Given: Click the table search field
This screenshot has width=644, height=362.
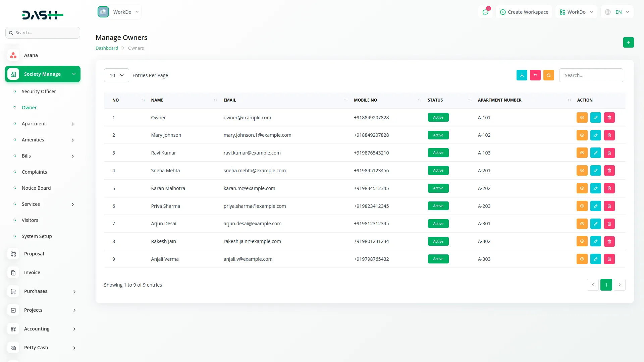Looking at the screenshot, I should [591, 75].
